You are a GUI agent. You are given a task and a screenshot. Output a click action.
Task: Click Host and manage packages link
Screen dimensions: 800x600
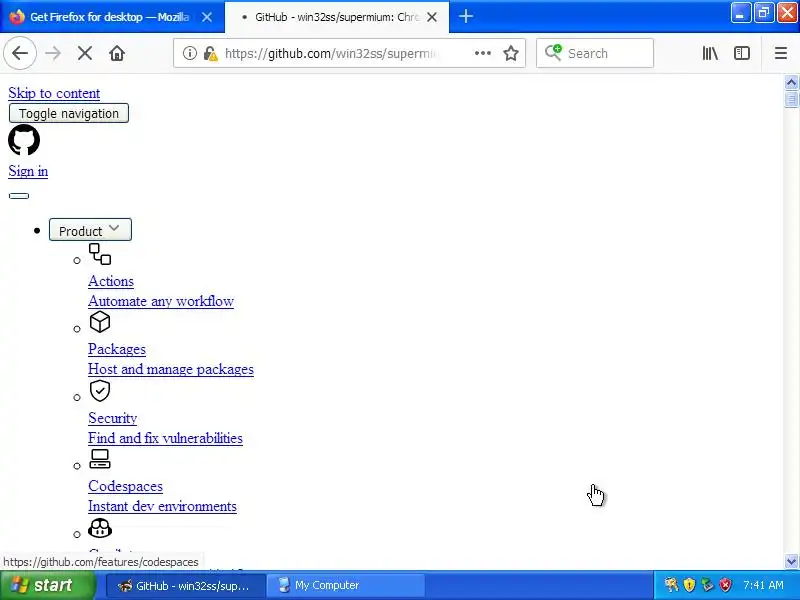(171, 369)
